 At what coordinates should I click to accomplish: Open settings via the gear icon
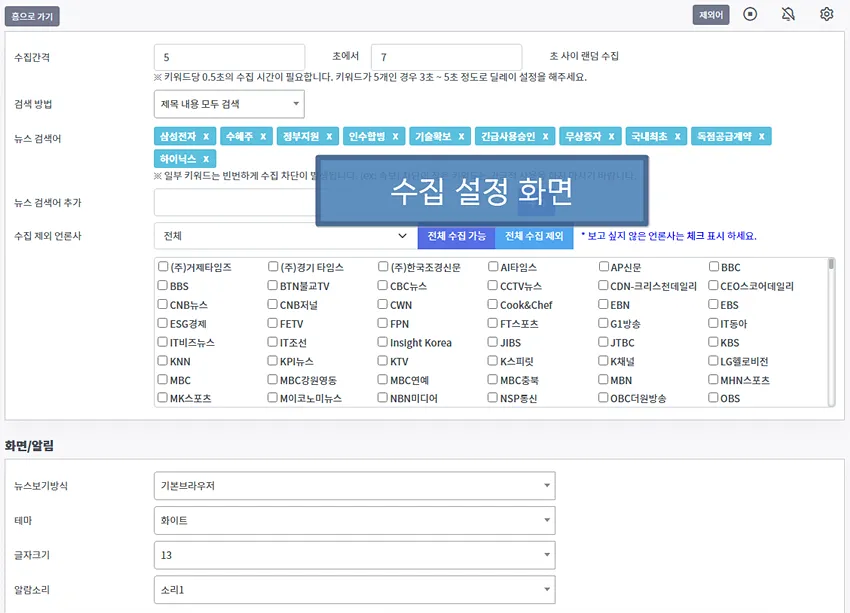click(x=827, y=15)
